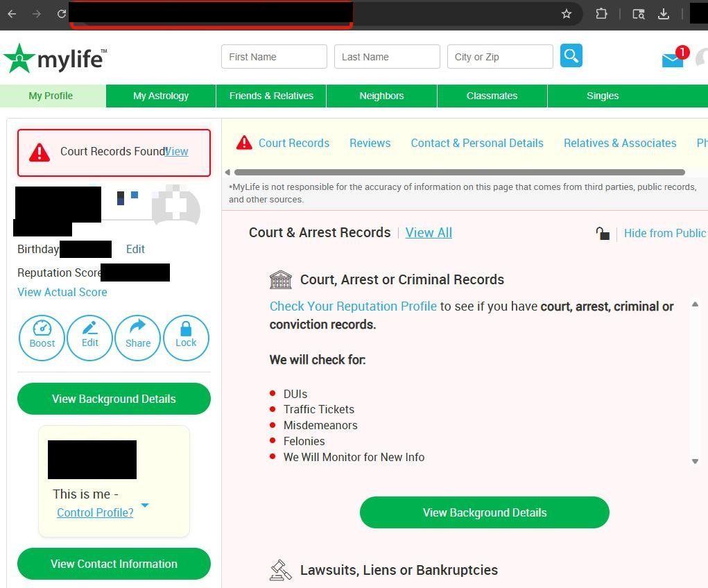Click Edit next to Birthday
This screenshot has width=708, height=588.
coord(135,250)
